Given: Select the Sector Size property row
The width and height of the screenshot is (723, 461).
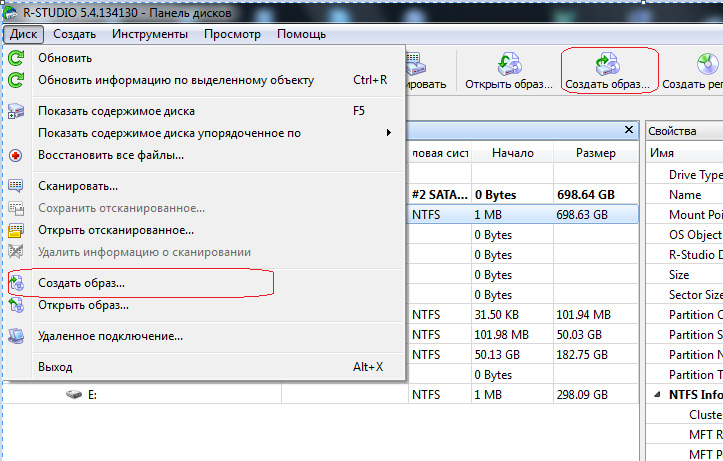Looking at the screenshot, I should (685, 295).
